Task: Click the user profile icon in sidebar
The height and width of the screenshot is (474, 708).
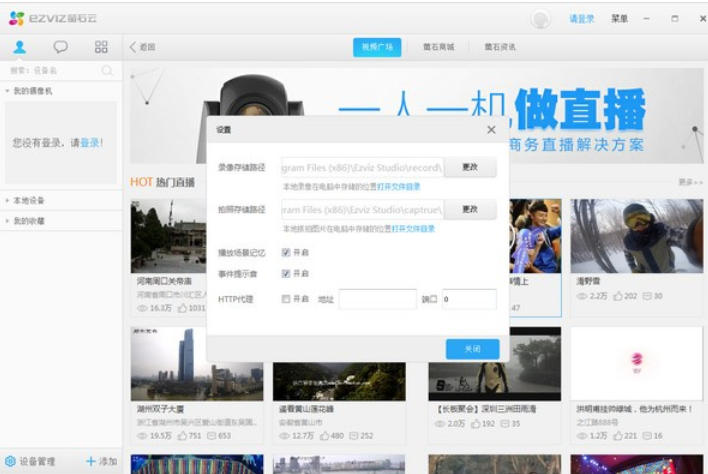Action: 20,47
